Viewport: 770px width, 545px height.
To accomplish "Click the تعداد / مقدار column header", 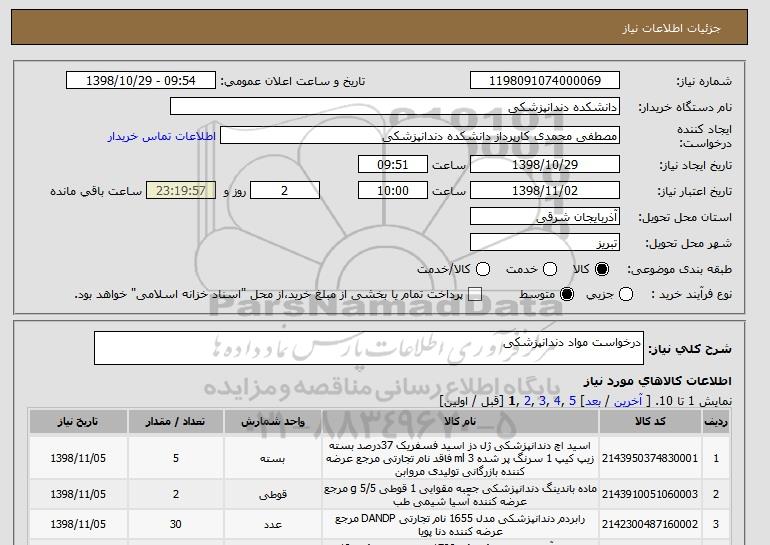I will (176, 421).
